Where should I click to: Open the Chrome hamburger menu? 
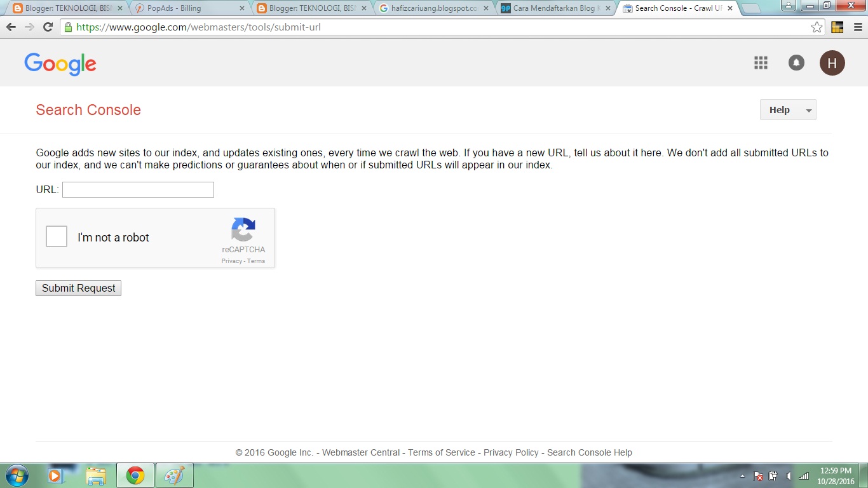[858, 27]
